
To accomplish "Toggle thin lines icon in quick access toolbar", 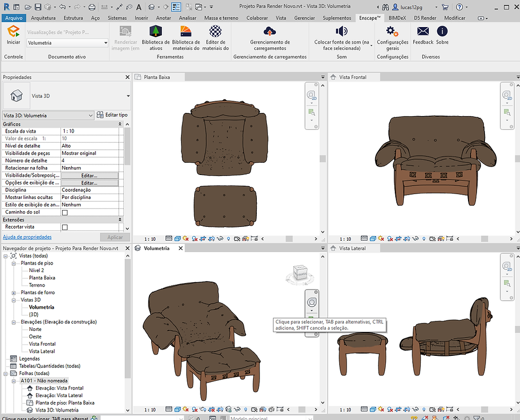I will pos(176,7).
